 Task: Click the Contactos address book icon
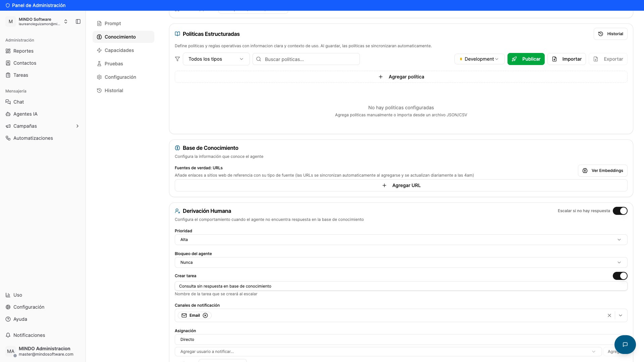coord(8,63)
